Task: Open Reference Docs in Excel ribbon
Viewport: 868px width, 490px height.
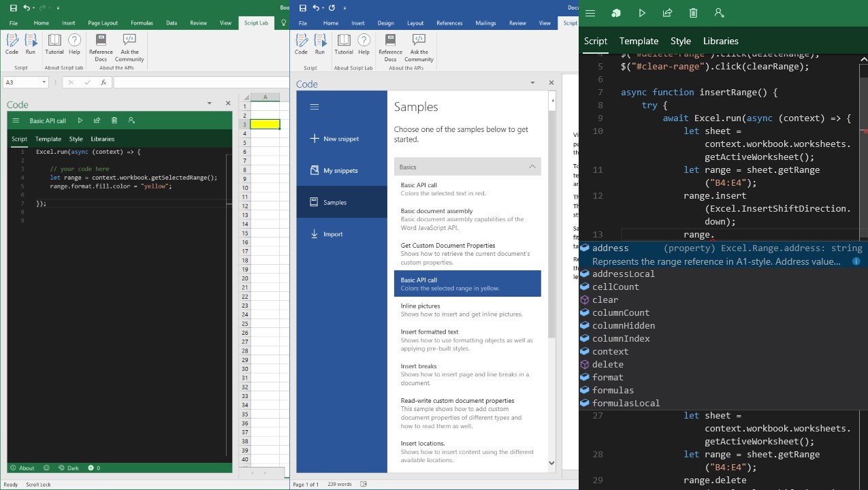Action: tap(101, 48)
